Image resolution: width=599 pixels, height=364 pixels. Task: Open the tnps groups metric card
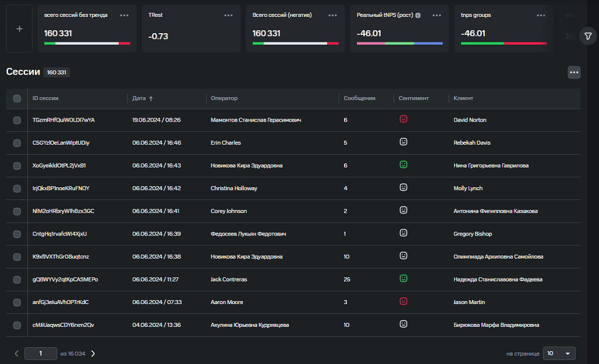click(x=504, y=28)
